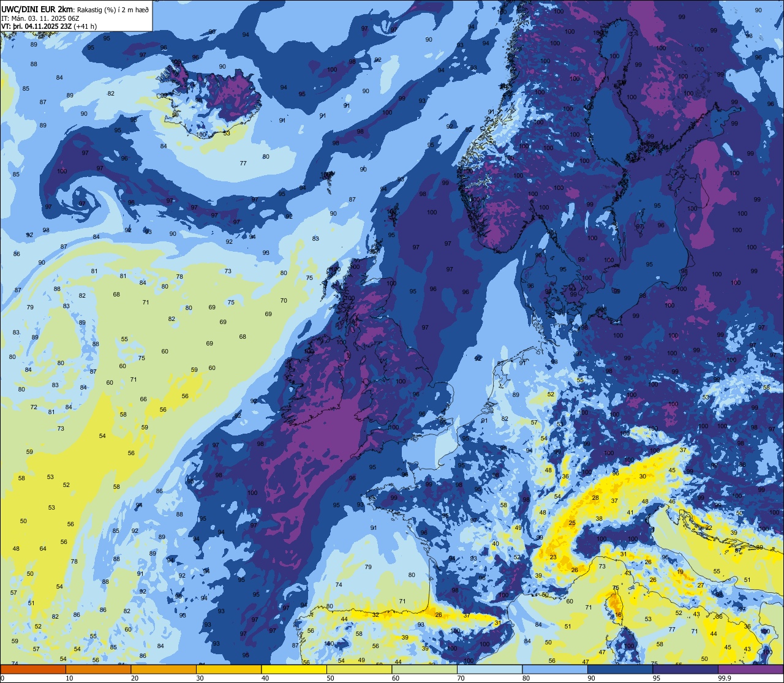Click the legend tick label '99.9'
The width and height of the screenshot is (784, 683).
725,678
